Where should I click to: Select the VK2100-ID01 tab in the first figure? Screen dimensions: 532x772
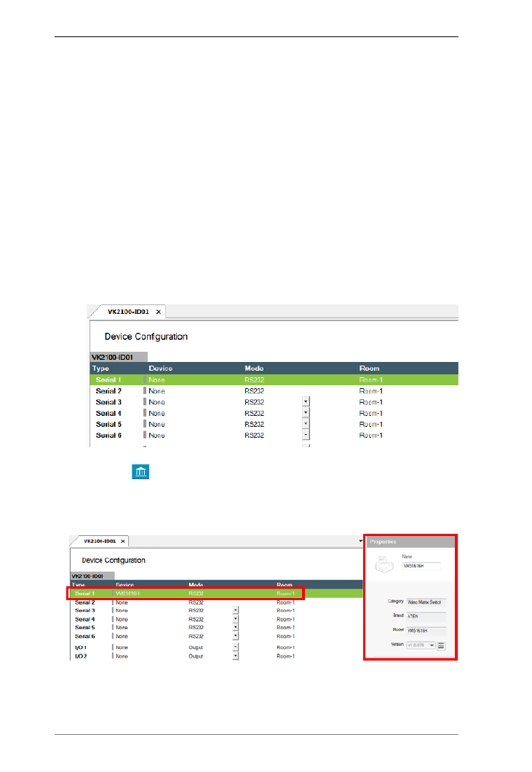coord(128,312)
